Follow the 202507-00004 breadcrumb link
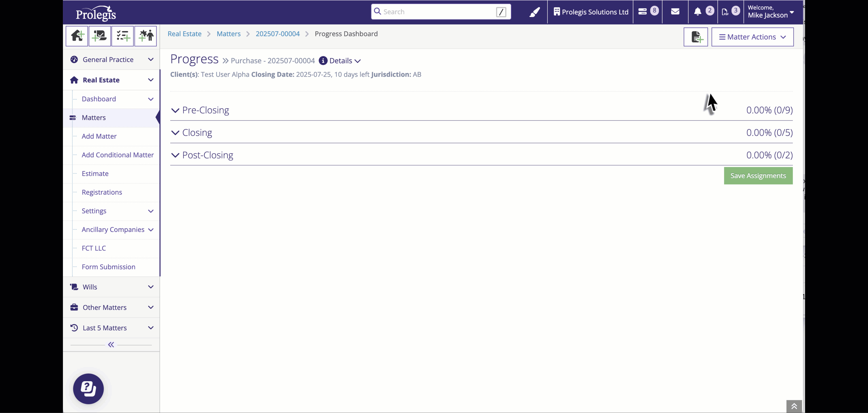 pos(277,34)
